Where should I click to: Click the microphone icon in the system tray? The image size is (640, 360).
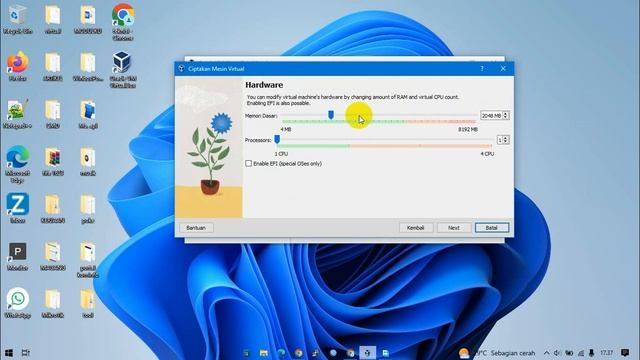(x=591, y=353)
